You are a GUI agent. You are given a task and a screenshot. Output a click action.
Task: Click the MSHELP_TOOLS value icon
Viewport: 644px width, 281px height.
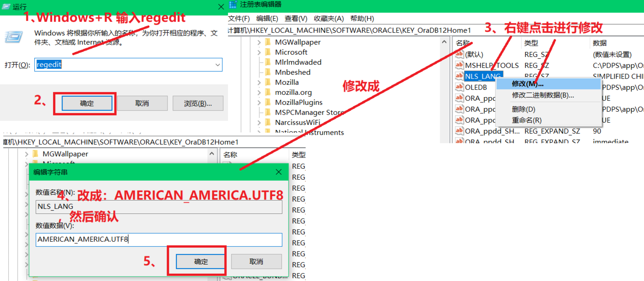pyautogui.click(x=460, y=65)
